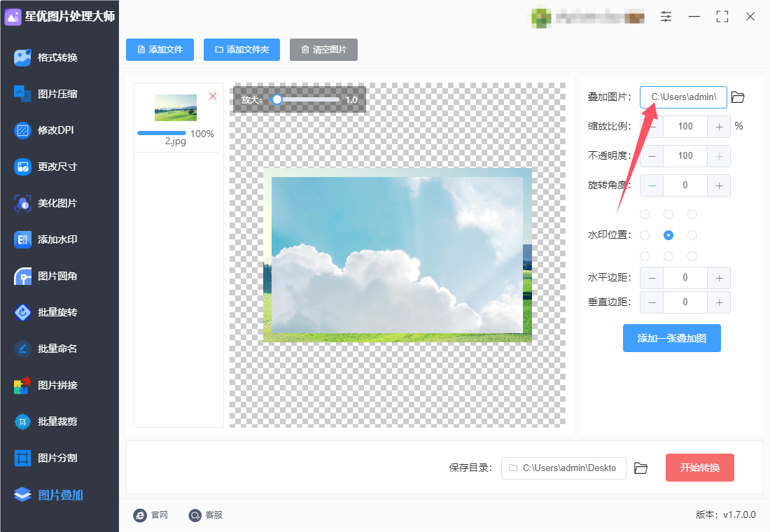
Task: Click 添加文件夹 add folder button
Action: coord(241,50)
